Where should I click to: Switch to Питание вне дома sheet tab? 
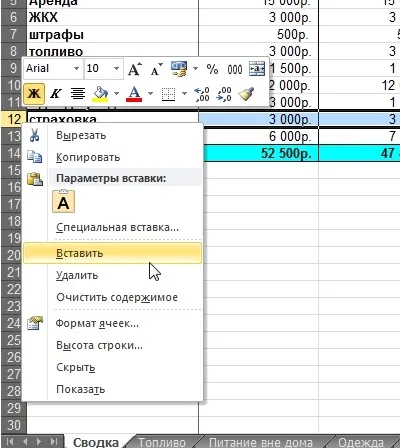(261, 442)
